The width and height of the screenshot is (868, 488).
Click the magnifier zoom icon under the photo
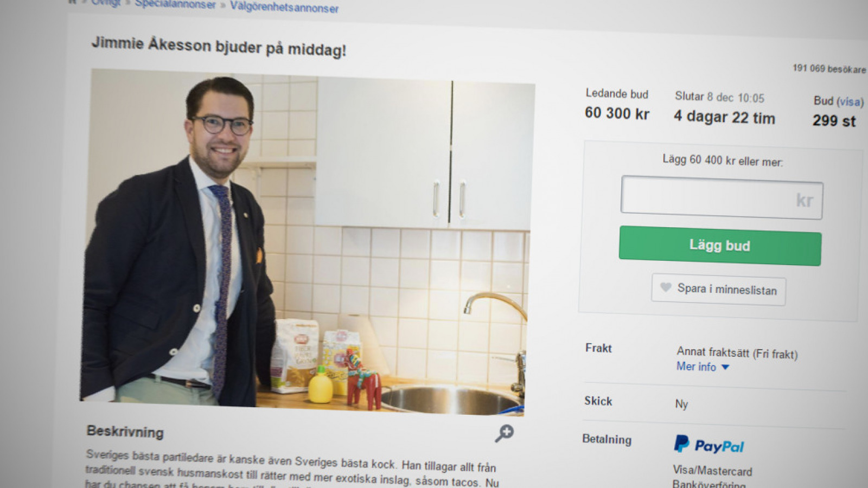[505, 433]
